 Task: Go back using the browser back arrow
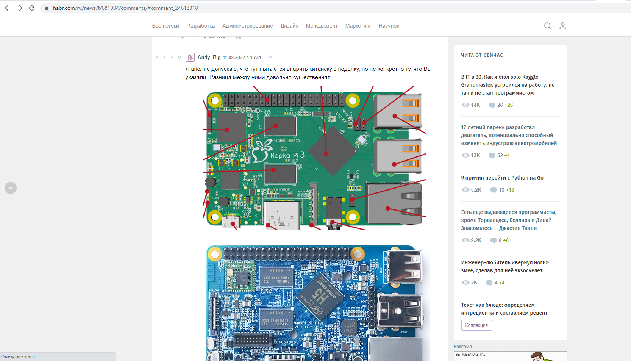coord(8,8)
